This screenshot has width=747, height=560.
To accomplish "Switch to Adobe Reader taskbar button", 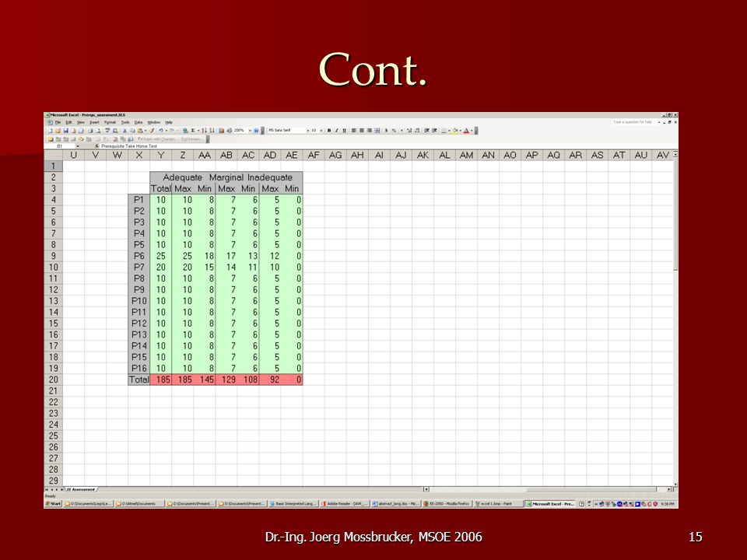I will (344, 504).
